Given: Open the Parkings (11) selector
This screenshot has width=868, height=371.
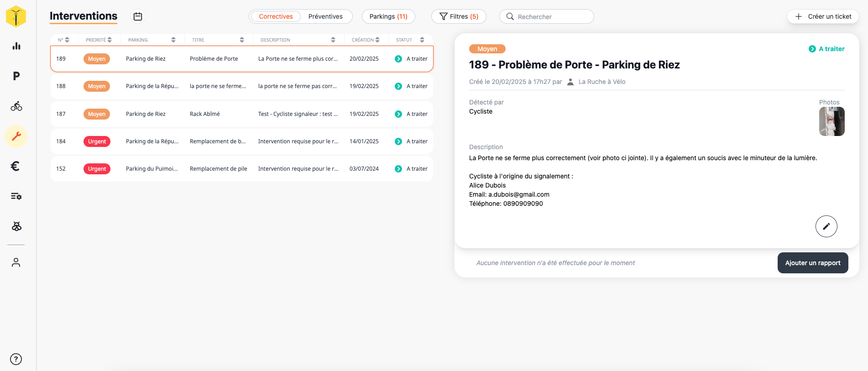Looking at the screenshot, I should 388,16.
